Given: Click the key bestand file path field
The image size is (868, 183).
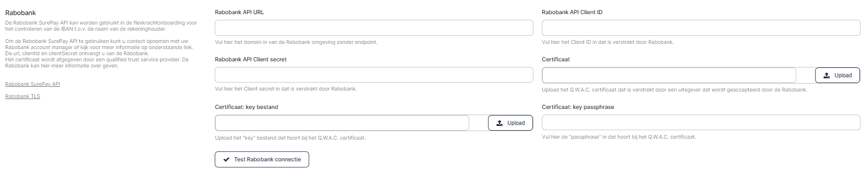Looking at the screenshot, I should (342, 123).
